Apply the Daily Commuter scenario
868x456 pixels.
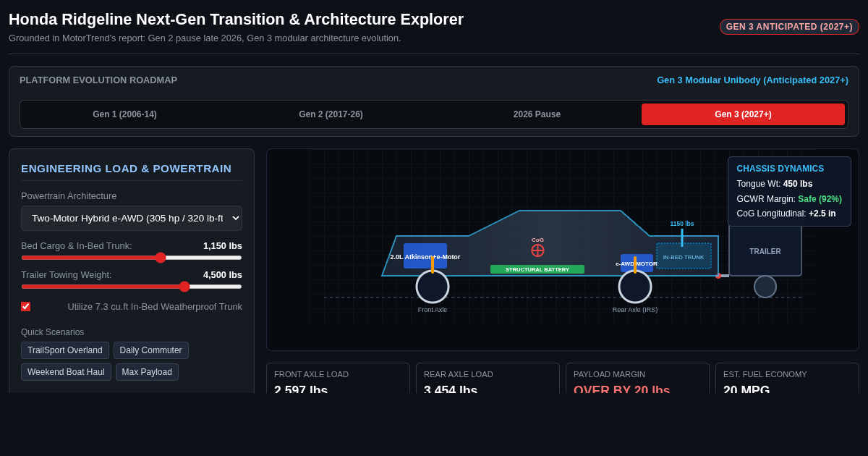(151, 350)
